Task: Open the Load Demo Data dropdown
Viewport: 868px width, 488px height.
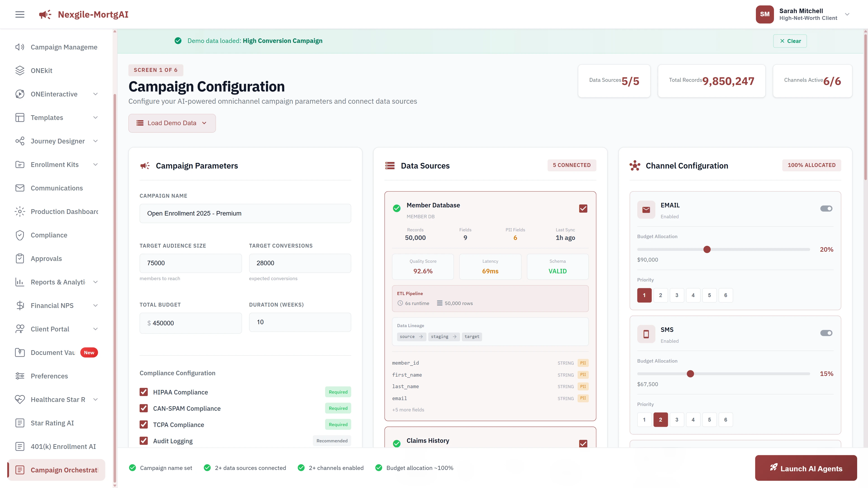Action: click(172, 123)
